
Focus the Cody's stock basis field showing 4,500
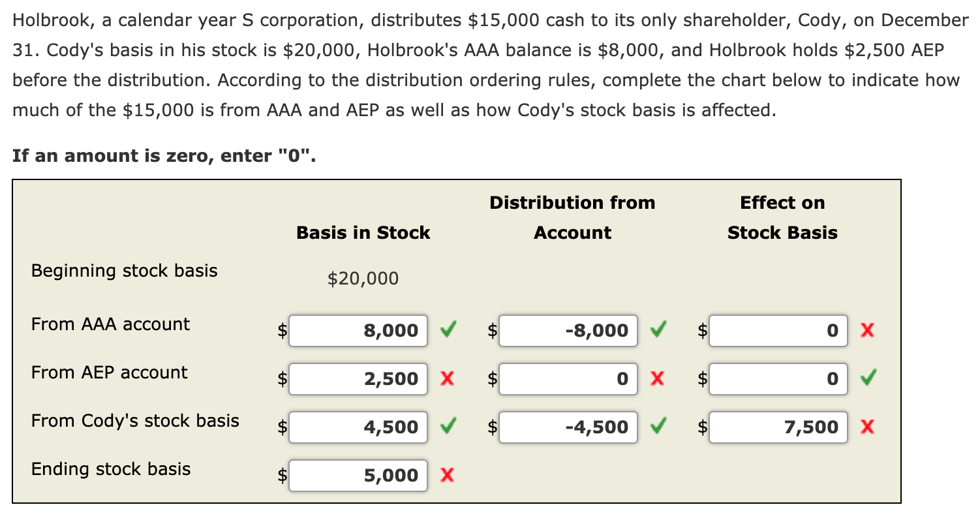(358, 427)
